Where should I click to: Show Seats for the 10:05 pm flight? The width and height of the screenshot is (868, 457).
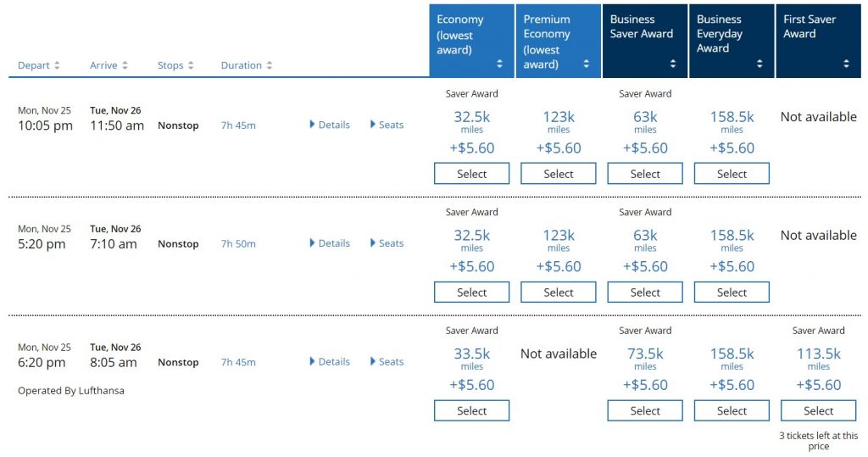click(387, 125)
